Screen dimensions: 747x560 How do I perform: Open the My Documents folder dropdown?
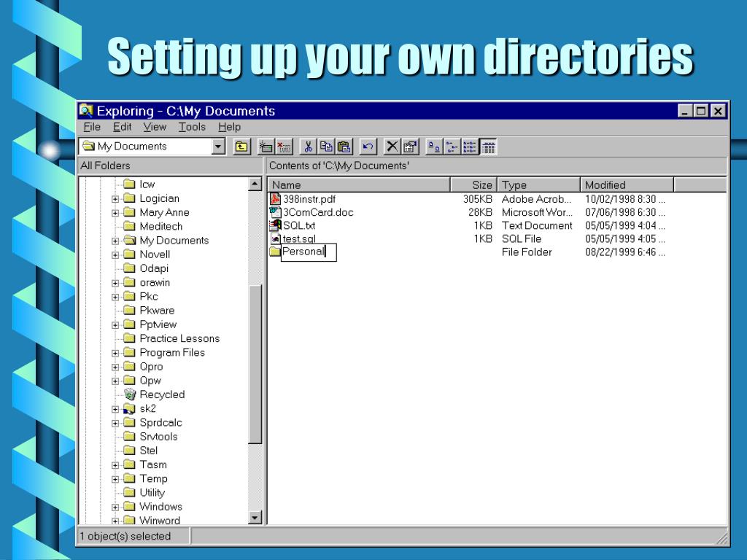pyautogui.click(x=218, y=147)
